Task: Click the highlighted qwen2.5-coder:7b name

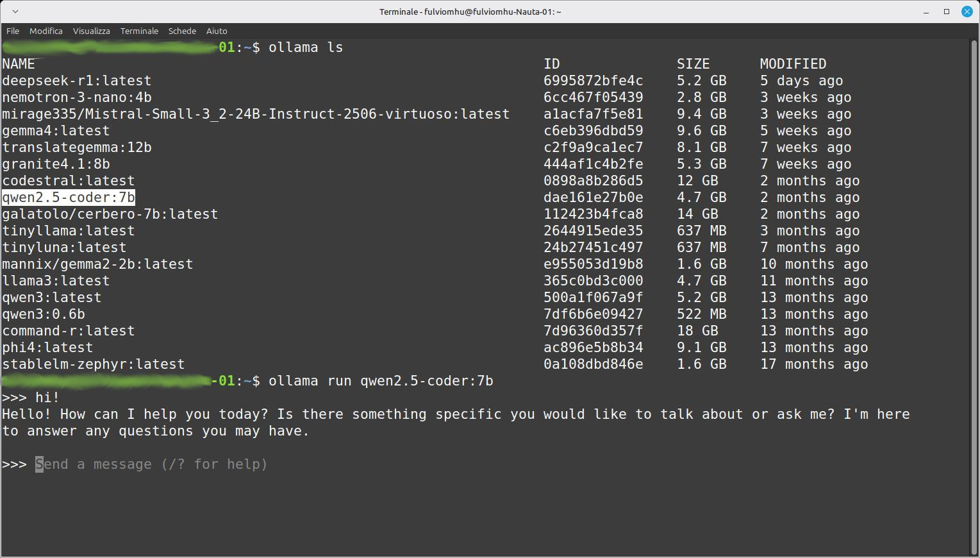Action: (x=69, y=198)
